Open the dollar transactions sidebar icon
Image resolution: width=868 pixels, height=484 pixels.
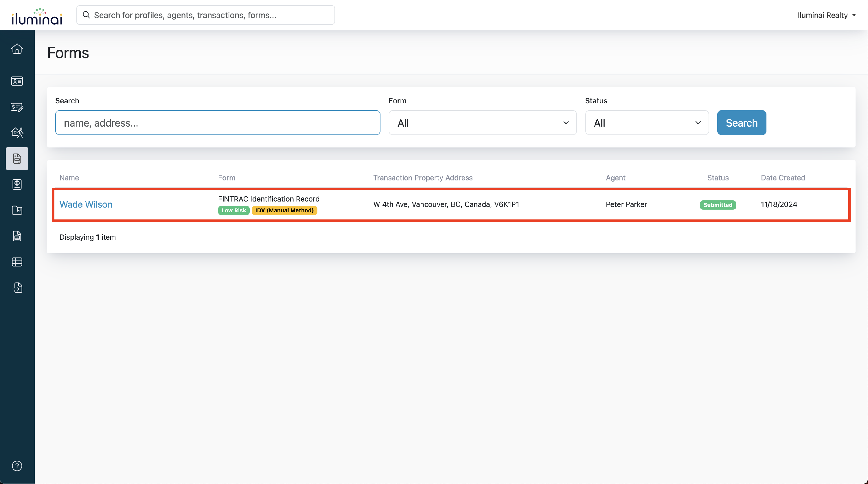click(17, 107)
